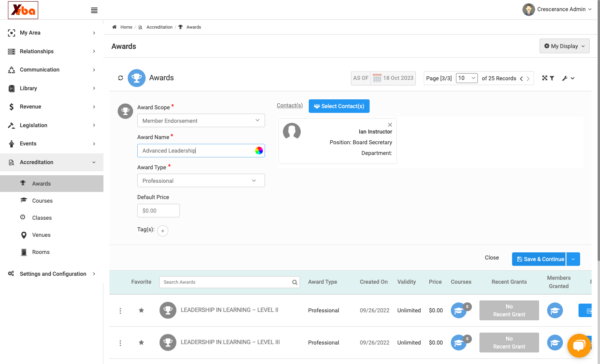Viewport: 600px width, 364px height.
Task: Open the filter funnel icon
Action: pyautogui.click(x=552, y=78)
